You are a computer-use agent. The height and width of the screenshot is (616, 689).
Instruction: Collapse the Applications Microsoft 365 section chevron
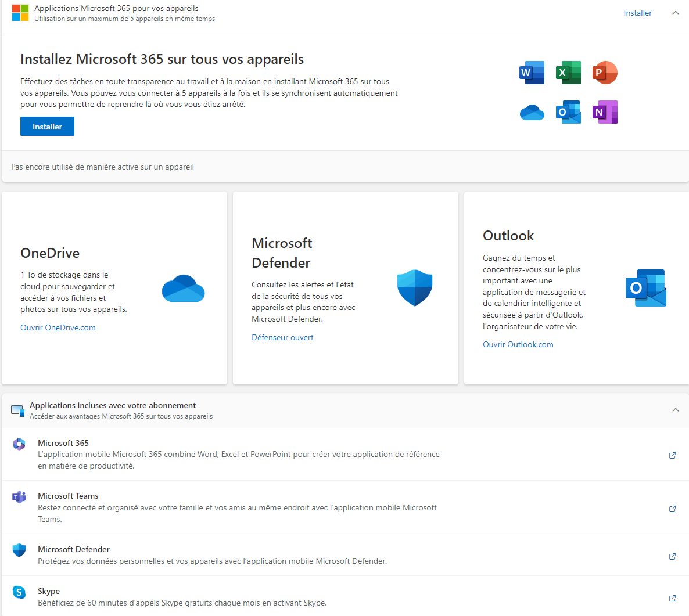(676, 13)
